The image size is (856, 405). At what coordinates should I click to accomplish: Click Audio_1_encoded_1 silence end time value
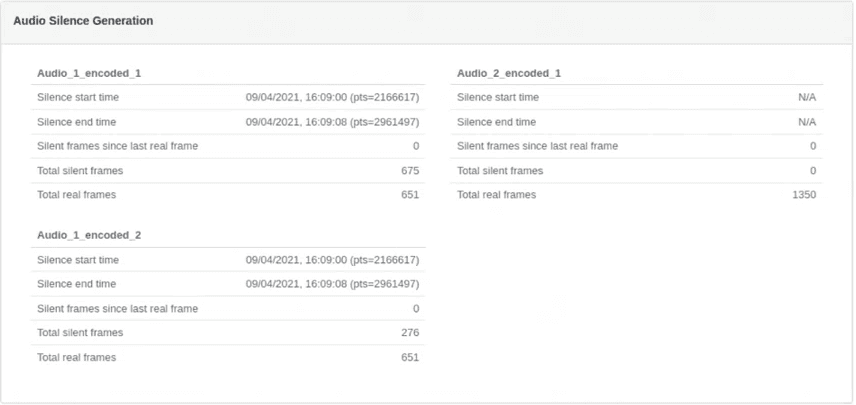[332, 122]
